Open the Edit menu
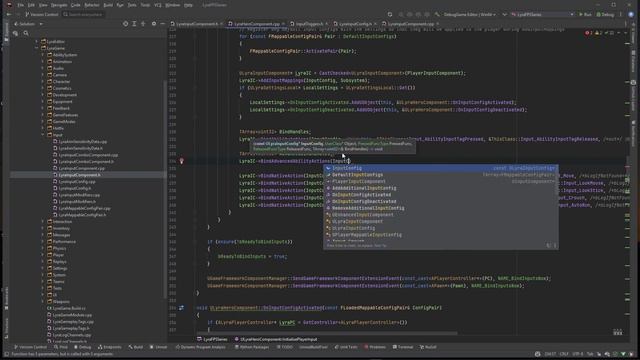Viewport: 640px width, 360px height. (x=31, y=5)
